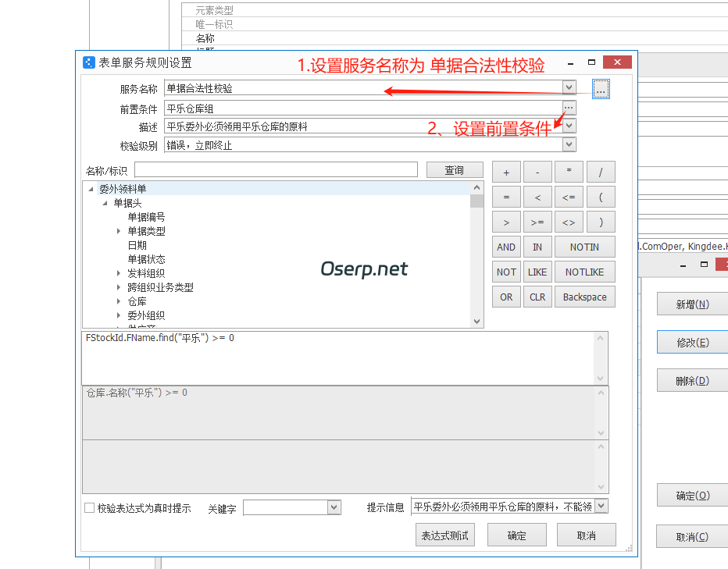Collapse the 单据头 tree branch
Image resolution: width=728 pixels, height=569 pixels.
pyautogui.click(x=104, y=202)
